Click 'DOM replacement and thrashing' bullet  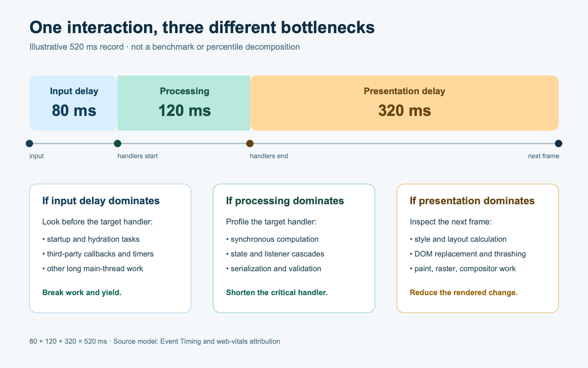tap(468, 254)
